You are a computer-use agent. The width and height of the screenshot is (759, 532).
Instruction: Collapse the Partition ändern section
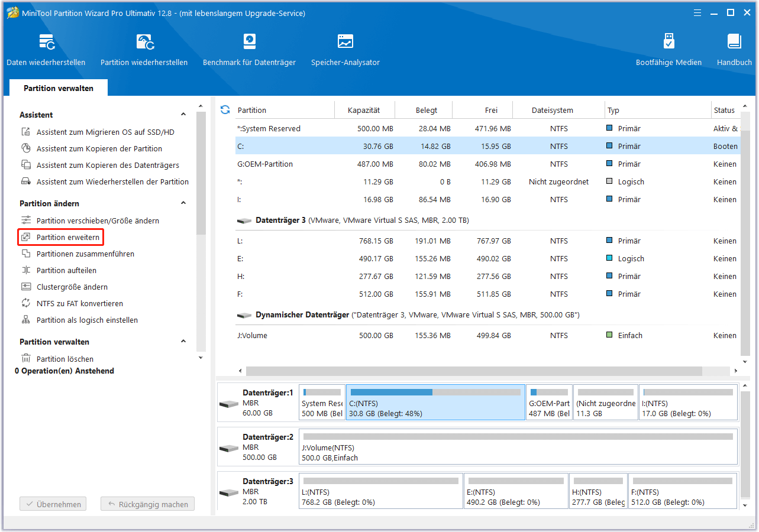point(183,203)
